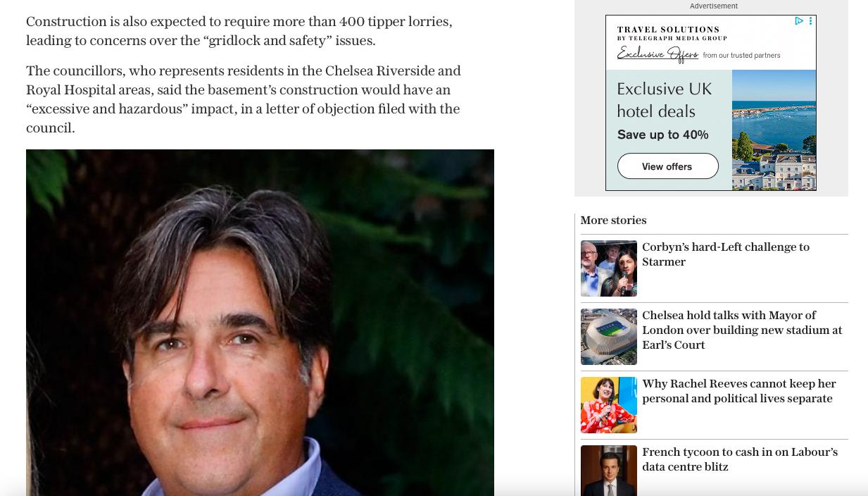
Task: Open the Corbyn's hard-Left challenge headline
Action: click(x=726, y=254)
